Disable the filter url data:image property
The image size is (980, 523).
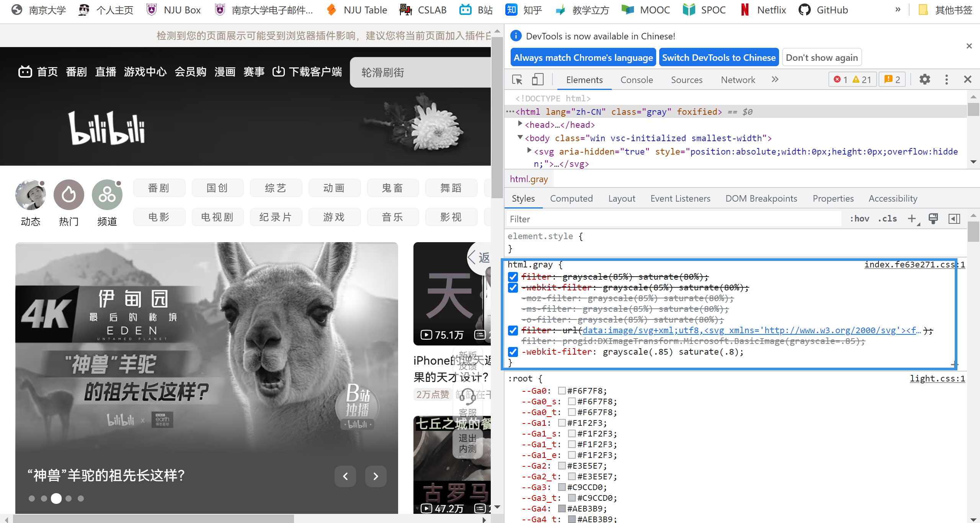513,330
